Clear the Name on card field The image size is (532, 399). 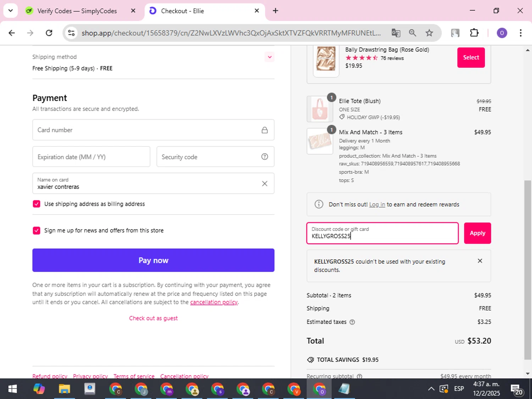(x=265, y=183)
